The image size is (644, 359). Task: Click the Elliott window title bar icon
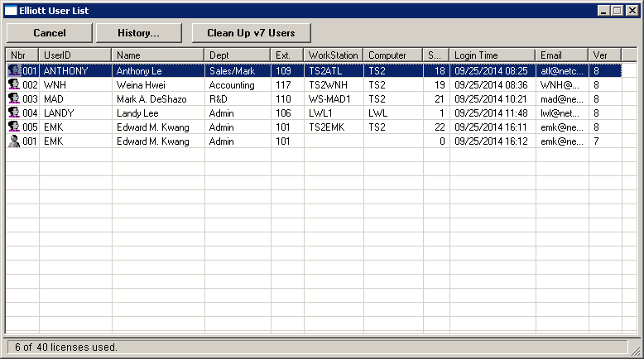(11, 11)
